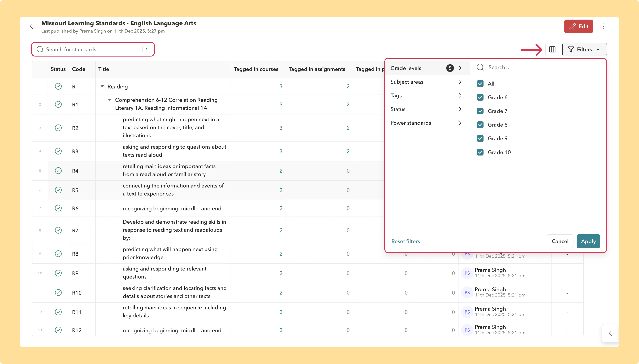Screen dimensions: 639x364
Task: Click the status check icon for R10
Action: (58, 293)
